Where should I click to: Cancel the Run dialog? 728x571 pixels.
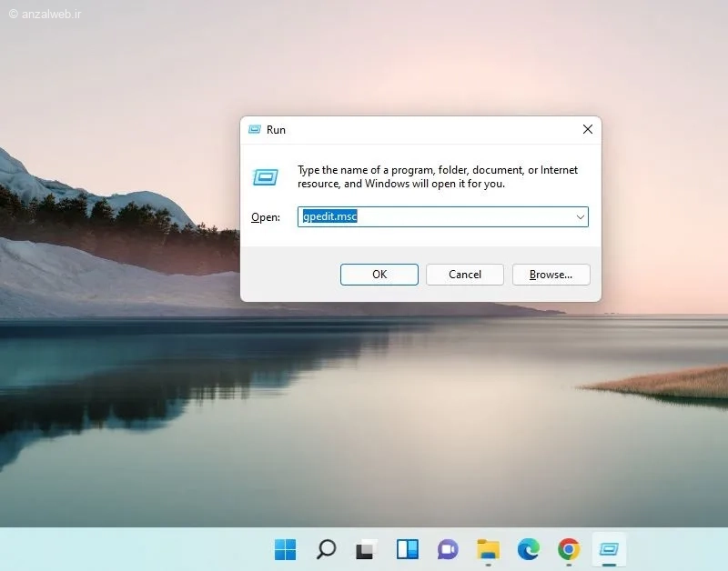464,275
